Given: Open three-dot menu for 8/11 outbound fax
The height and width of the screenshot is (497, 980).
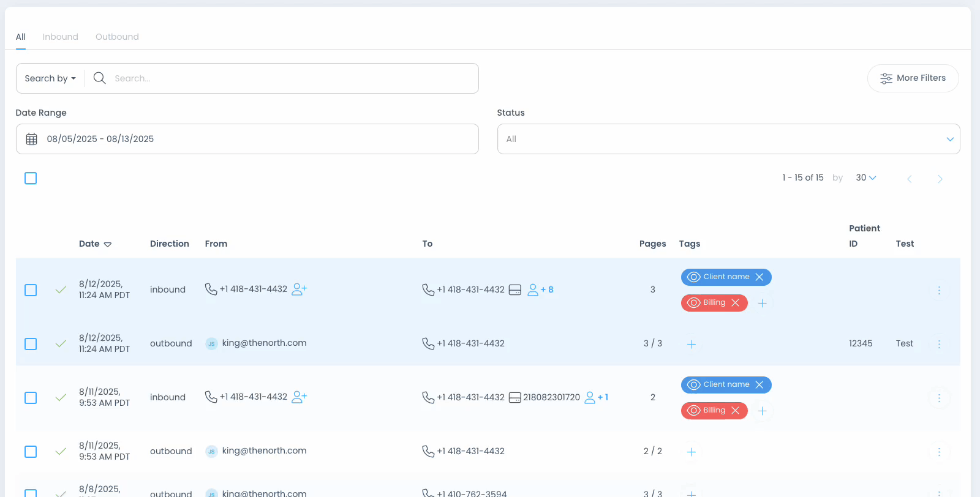Looking at the screenshot, I should pyautogui.click(x=939, y=452).
